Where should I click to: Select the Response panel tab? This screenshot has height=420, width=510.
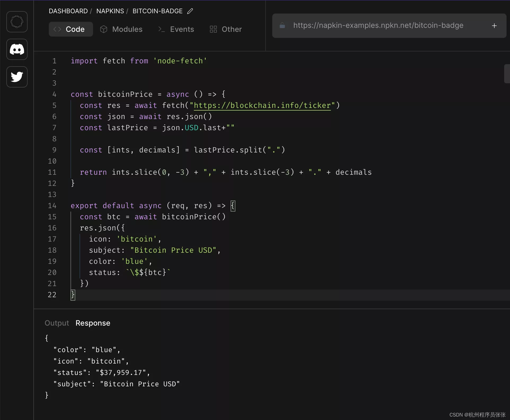tap(93, 323)
